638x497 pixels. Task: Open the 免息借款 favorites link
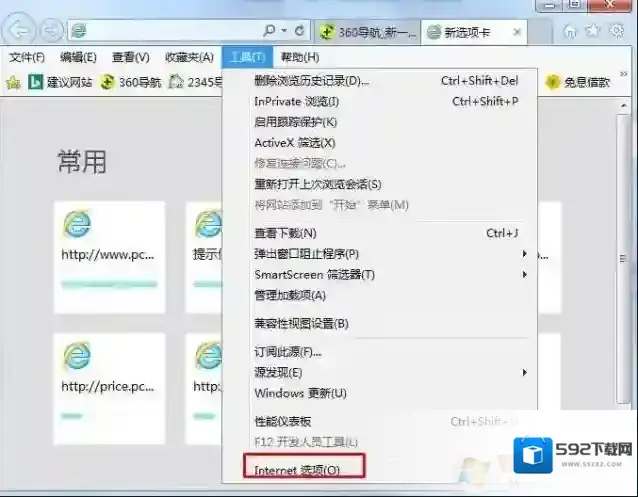click(x=578, y=82)
